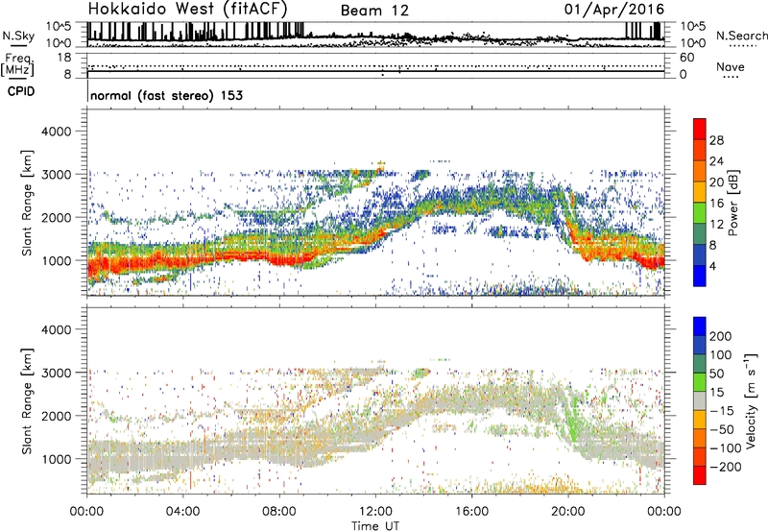Click the frequency line in the Freq panel
This screenshot has height=532, width=768.
coord(375,71)
